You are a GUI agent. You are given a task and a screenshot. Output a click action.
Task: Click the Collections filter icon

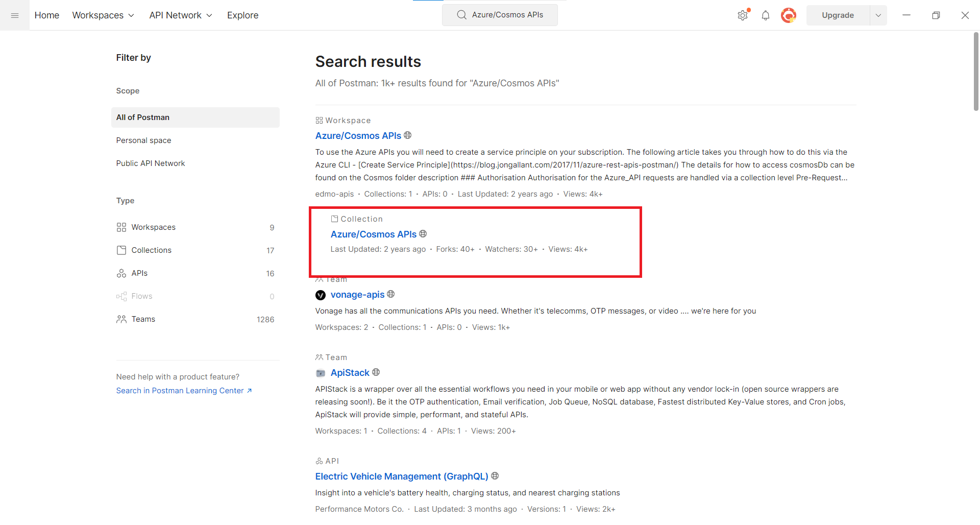pos(121,250)
